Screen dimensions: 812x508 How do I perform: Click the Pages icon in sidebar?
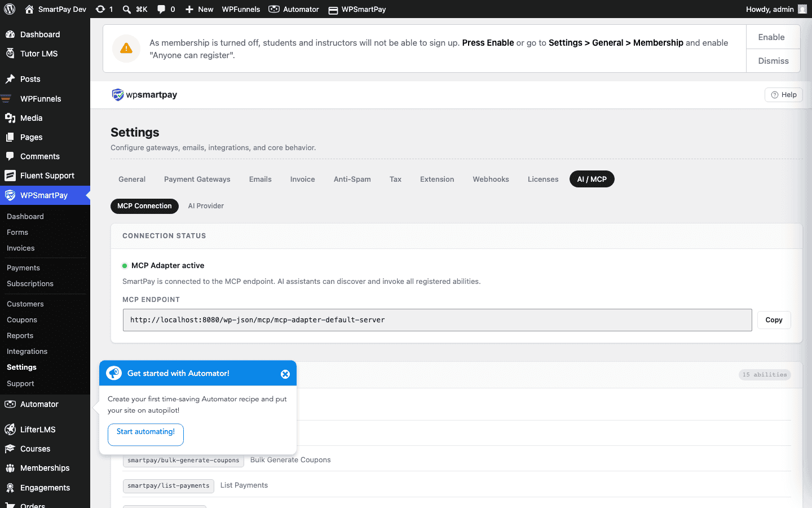[10, 137]
